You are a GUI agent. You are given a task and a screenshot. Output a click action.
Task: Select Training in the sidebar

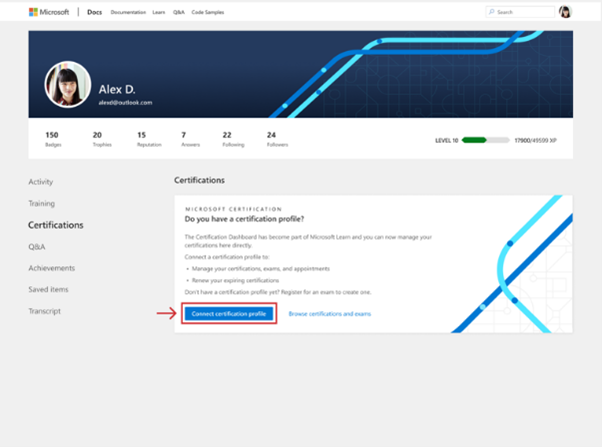[41, 203]
